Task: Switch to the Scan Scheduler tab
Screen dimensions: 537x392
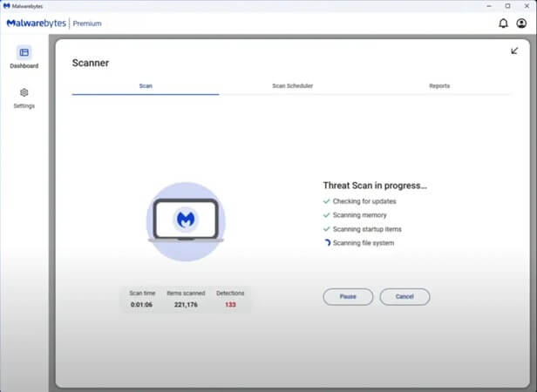Action: 293,86
